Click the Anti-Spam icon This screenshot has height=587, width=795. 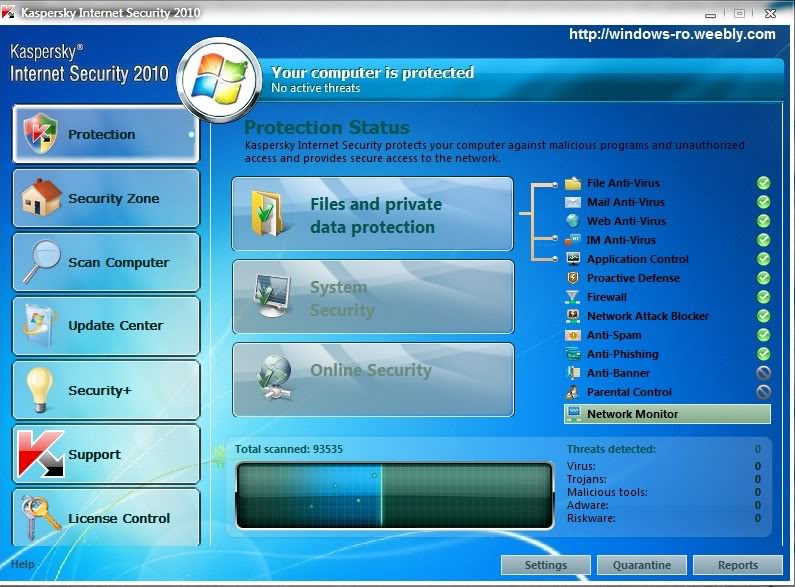point(573,335)
